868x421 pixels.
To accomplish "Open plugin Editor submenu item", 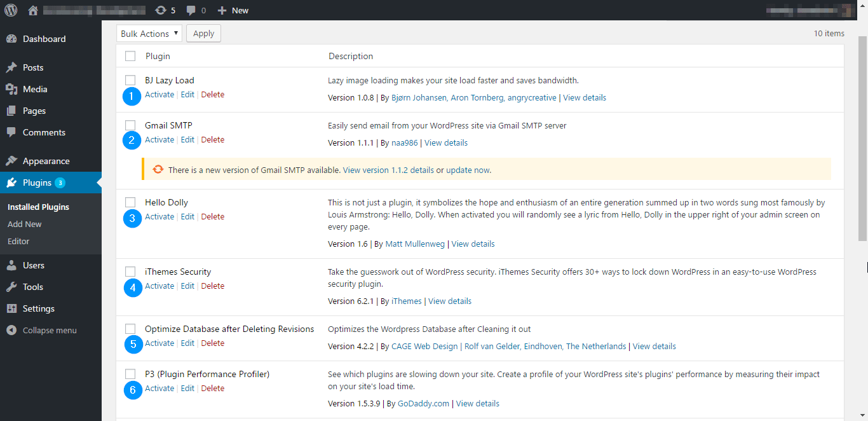I will coord(18,241).
